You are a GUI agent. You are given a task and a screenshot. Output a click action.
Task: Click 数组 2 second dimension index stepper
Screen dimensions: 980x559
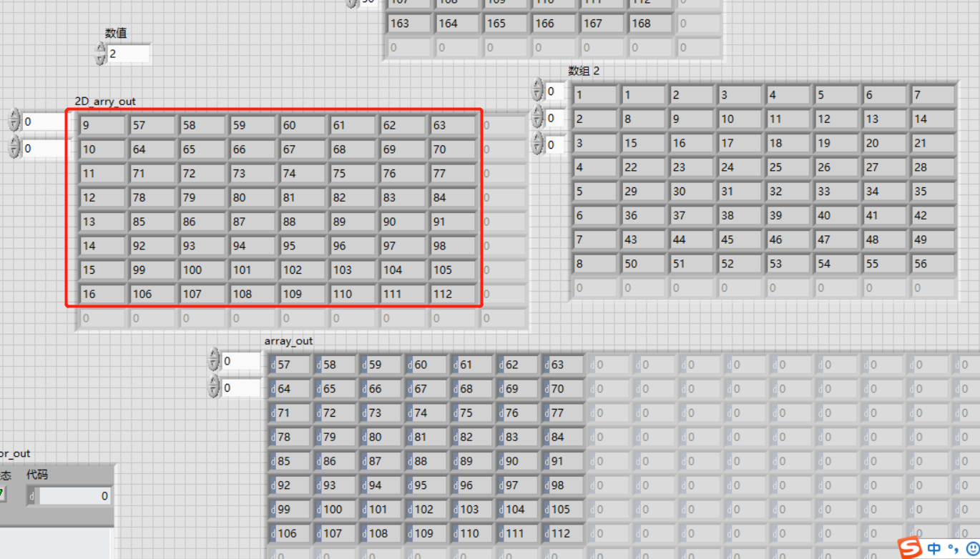point(538,117)
